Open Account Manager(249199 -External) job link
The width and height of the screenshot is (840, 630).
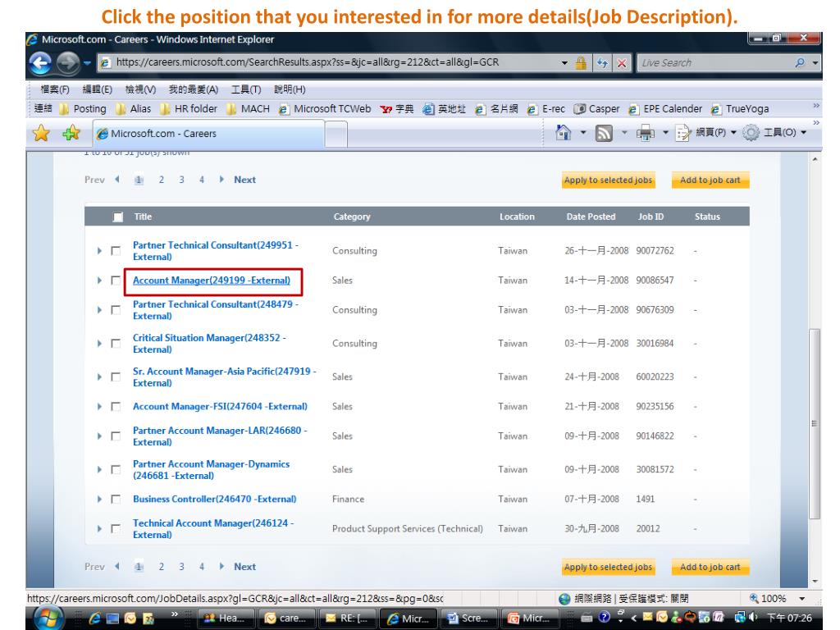tap(212, 281)
